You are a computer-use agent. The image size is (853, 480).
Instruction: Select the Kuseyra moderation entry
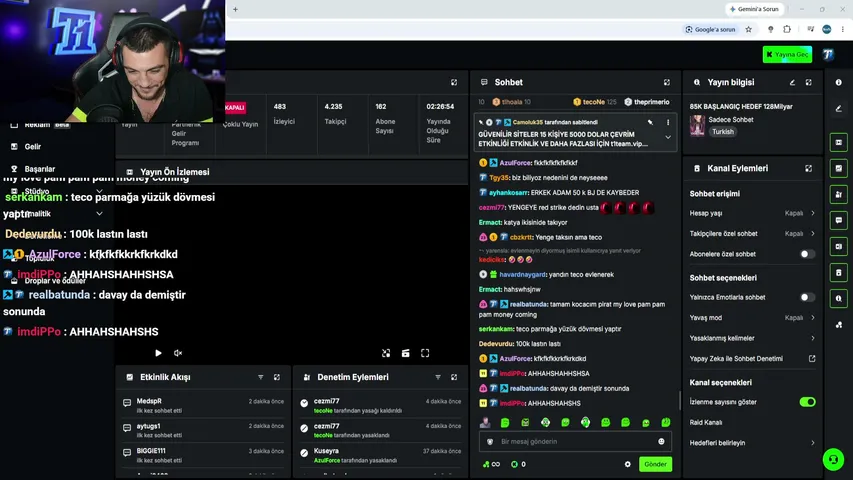pos(380,456)
